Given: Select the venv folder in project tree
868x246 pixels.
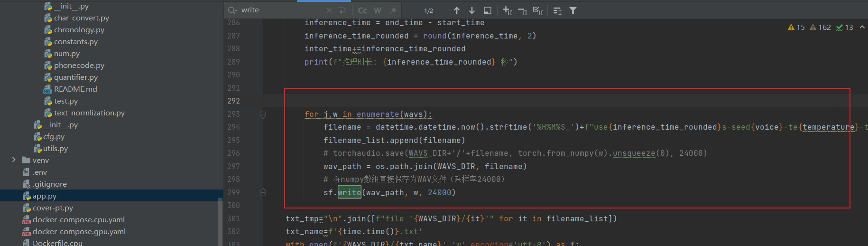Looking at the screenshot, I should pos(41,161).
